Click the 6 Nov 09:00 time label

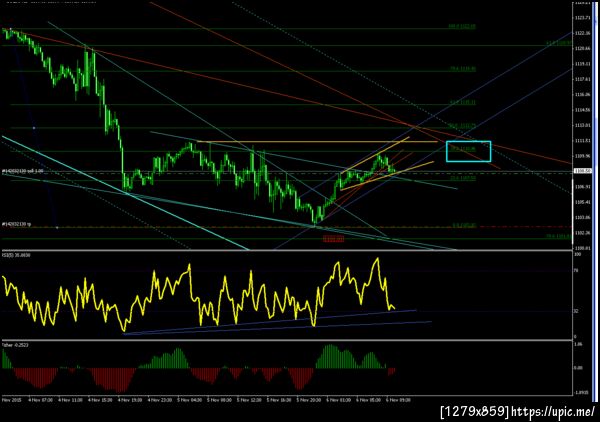pos(399,400)
